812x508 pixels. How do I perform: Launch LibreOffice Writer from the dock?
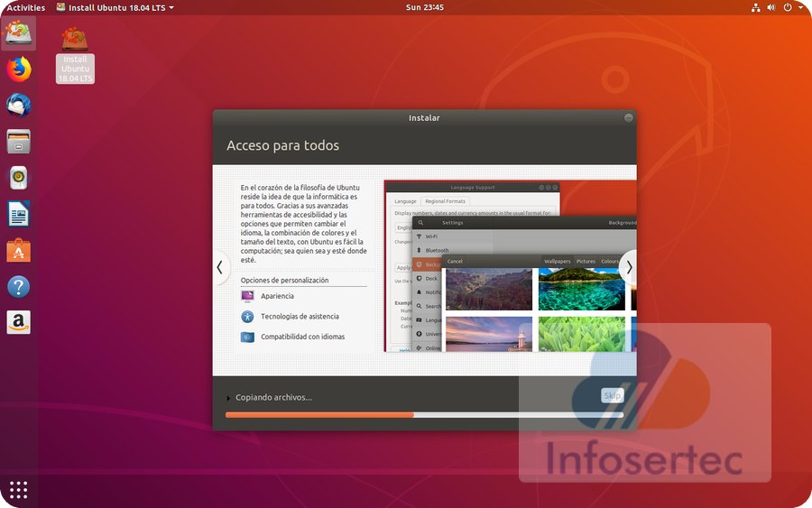(x=19, y=214)
